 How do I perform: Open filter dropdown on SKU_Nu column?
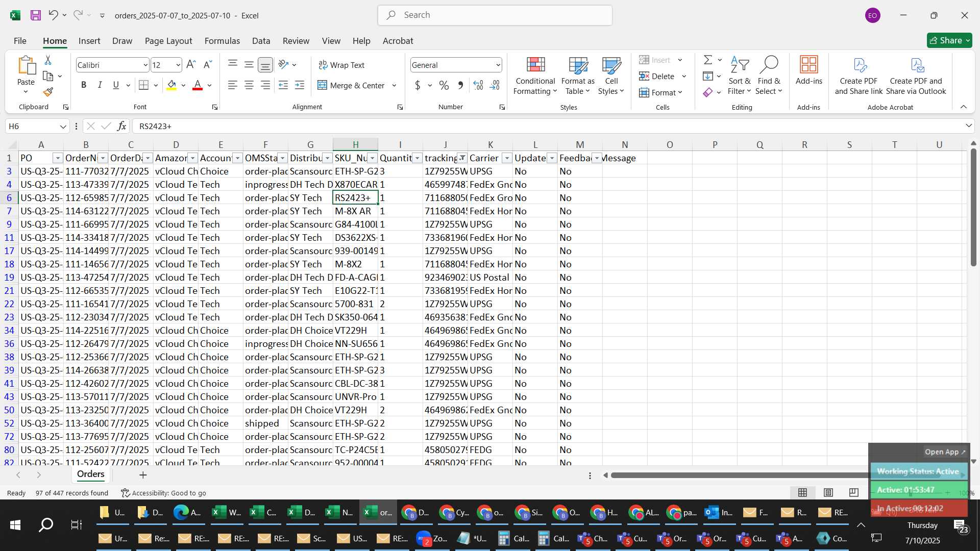(373, 158)
